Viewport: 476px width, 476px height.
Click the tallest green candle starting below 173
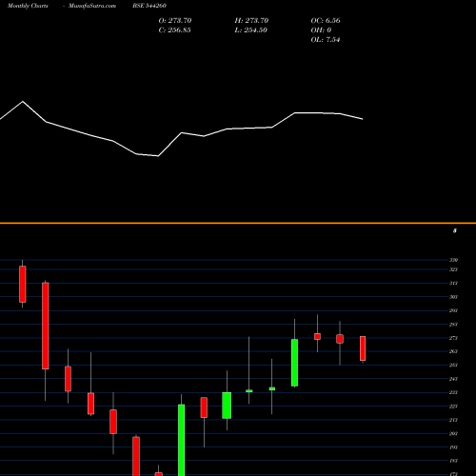tap(182, 440)
